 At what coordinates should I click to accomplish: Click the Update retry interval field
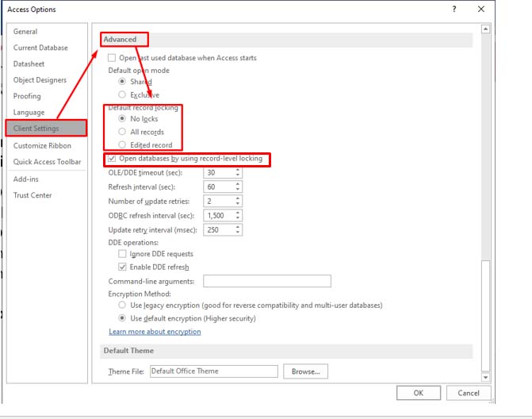click(219, 230)
